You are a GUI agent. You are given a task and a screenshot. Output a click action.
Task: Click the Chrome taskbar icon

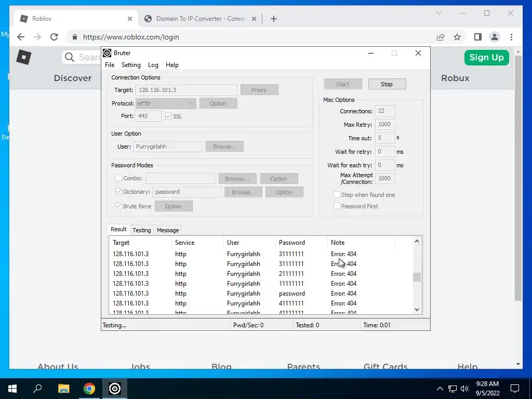pos(89,389)
